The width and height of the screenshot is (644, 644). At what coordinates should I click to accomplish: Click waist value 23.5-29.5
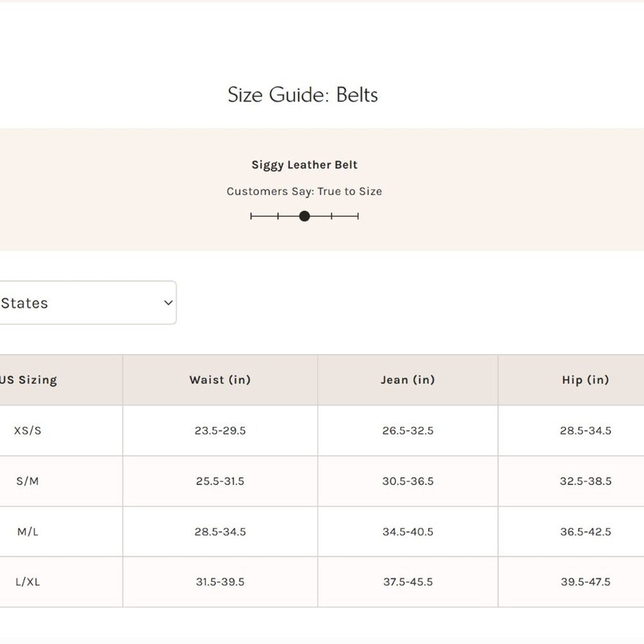[220, 430]
